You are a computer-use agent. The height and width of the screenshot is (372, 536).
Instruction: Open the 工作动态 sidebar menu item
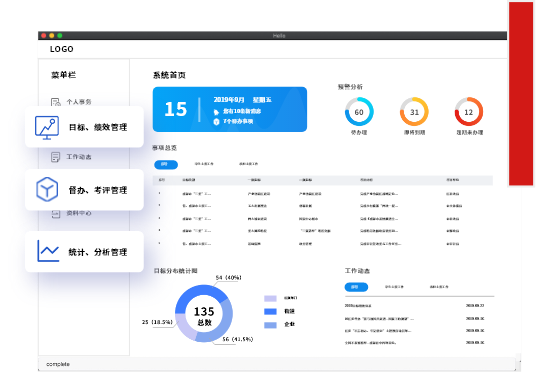pos(79,157)
